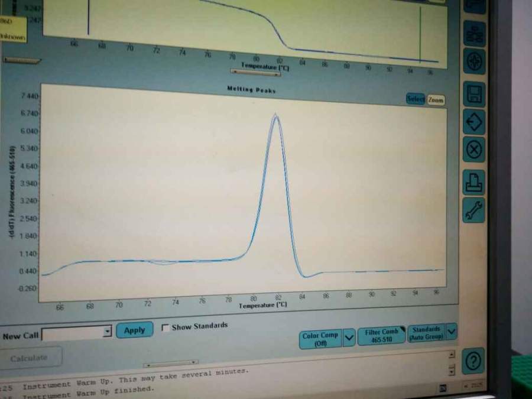Open the wrench Tools icon
Image resolution: width=532 pixels, height=399 pixels.
[x=473, y=210]
